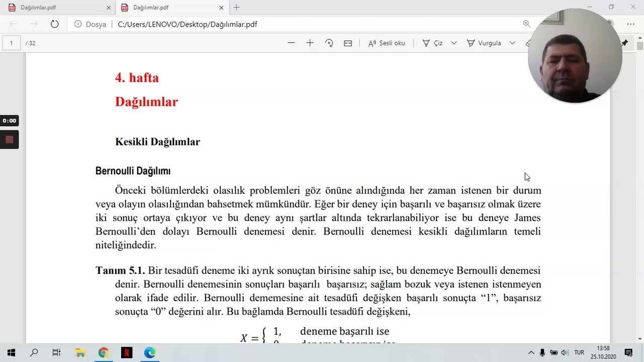644x362 pixels.
Task: Pin the PDF toolbar
Action: pos(624,43)
